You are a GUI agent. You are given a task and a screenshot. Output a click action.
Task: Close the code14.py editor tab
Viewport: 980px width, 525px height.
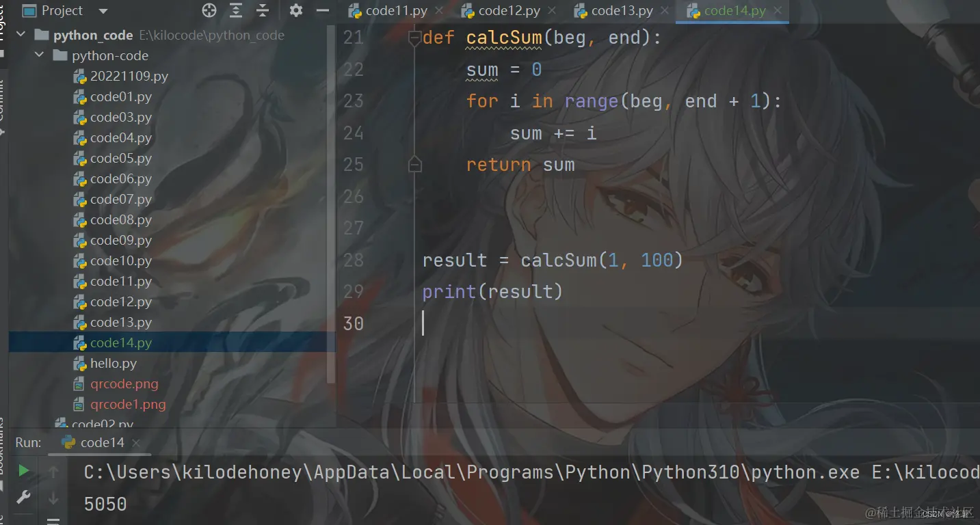tap(778, 11)
